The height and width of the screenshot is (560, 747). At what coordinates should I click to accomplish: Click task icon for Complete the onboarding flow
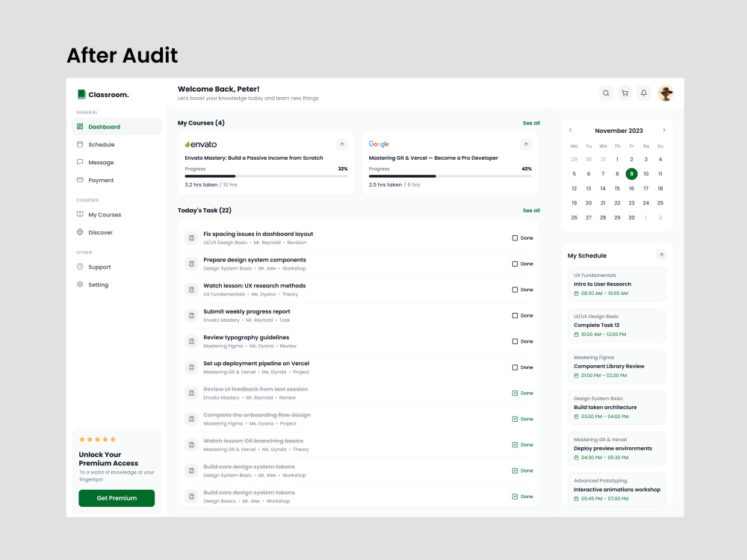tap(191, 419)
